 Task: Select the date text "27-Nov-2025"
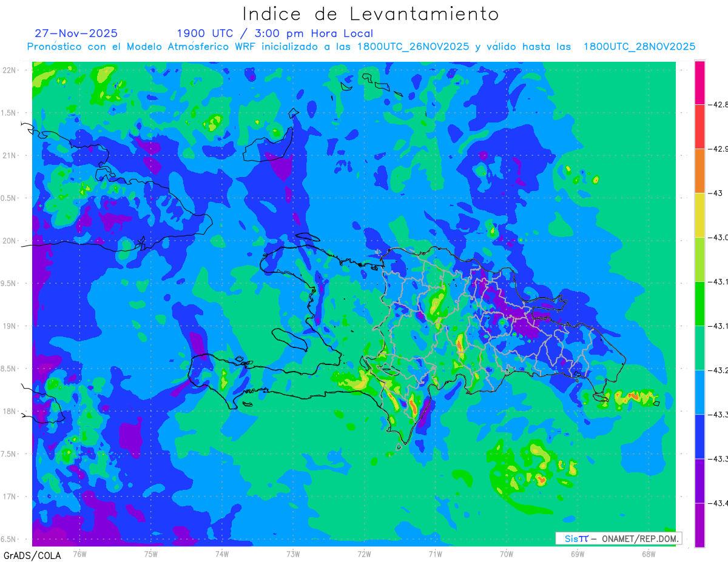click(x=76, y=33)
